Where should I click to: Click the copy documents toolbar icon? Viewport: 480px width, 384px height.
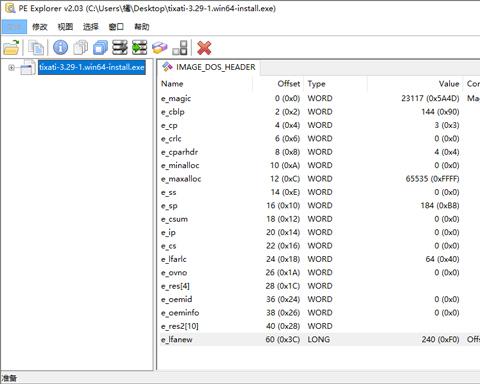[36, 48]
